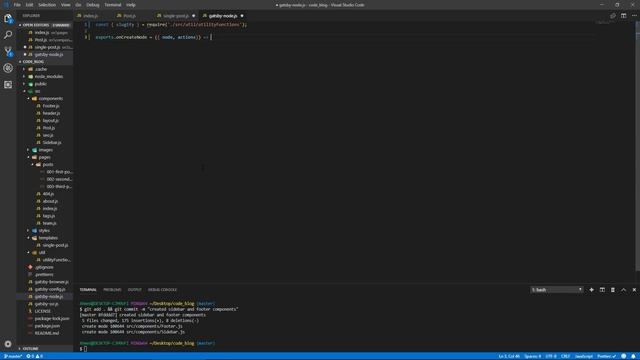Open the Go menu
Viewport: 640px width, 360px height.
click(78, 5)
